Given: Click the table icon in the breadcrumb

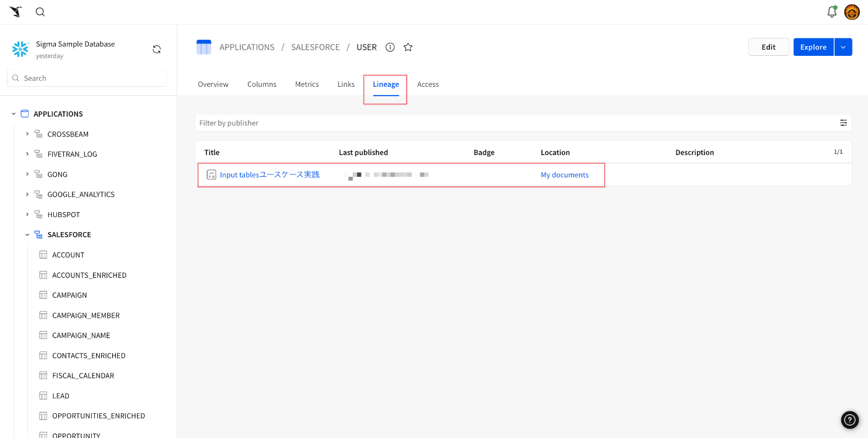Looking at the screenshot, I should click(204, 47).
